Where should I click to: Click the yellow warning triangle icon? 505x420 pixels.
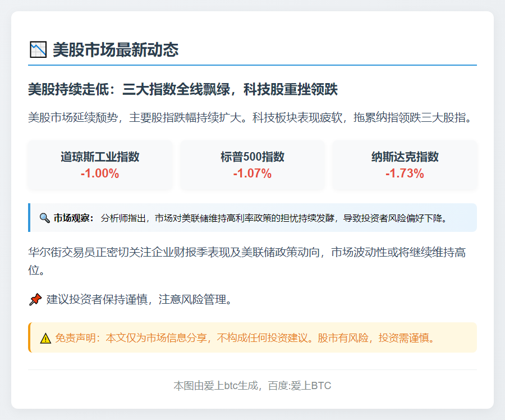(x=45, y=338)
